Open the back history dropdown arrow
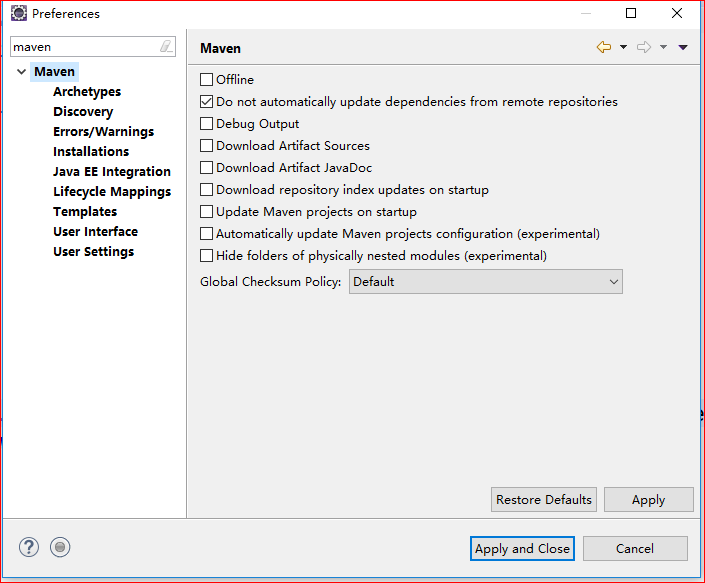The height and width of the screenshot is (583, 705). (623, 47)
